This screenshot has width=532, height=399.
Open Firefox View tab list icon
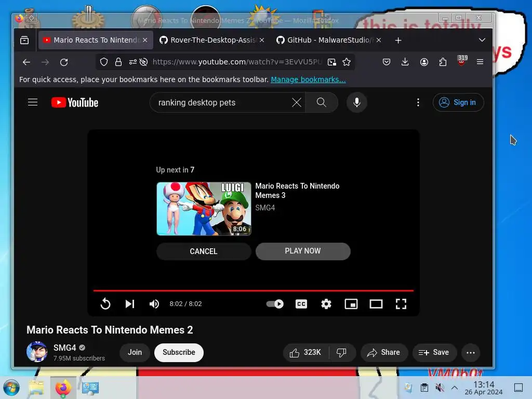pos(24,40)
